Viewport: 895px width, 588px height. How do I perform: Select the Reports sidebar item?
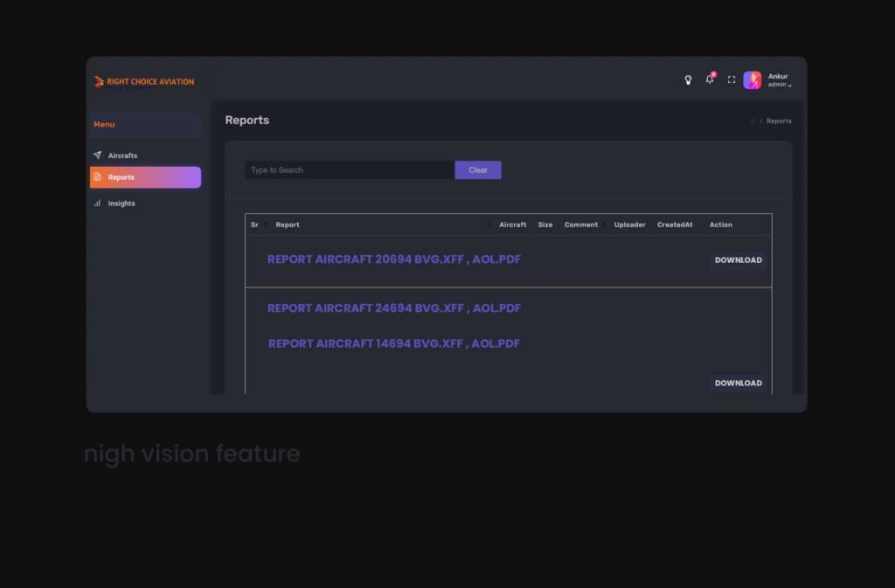coord(145,177)
